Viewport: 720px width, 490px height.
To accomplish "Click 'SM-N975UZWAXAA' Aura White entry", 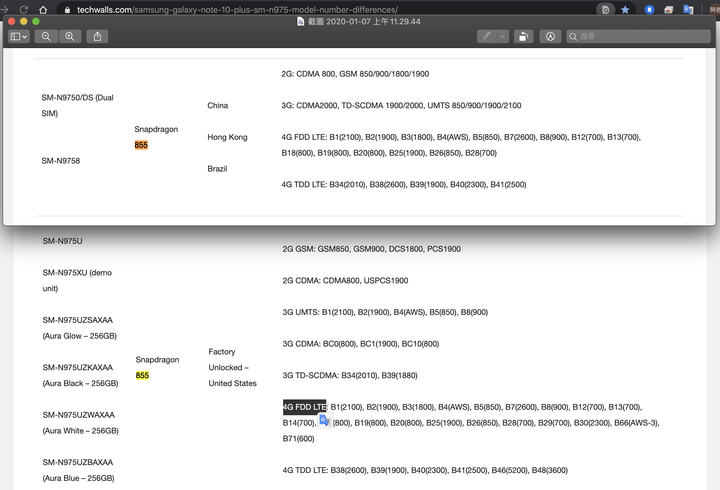I will click(x=81, y=422).
